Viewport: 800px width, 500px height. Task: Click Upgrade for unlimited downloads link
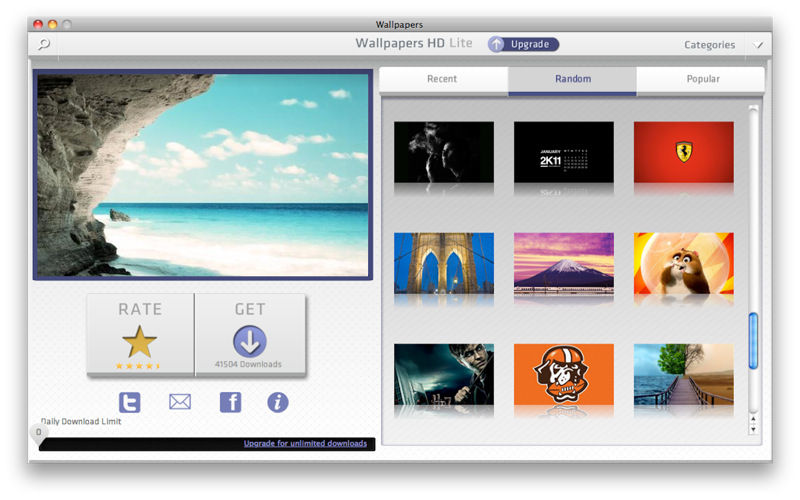click(x=305, y=443)
